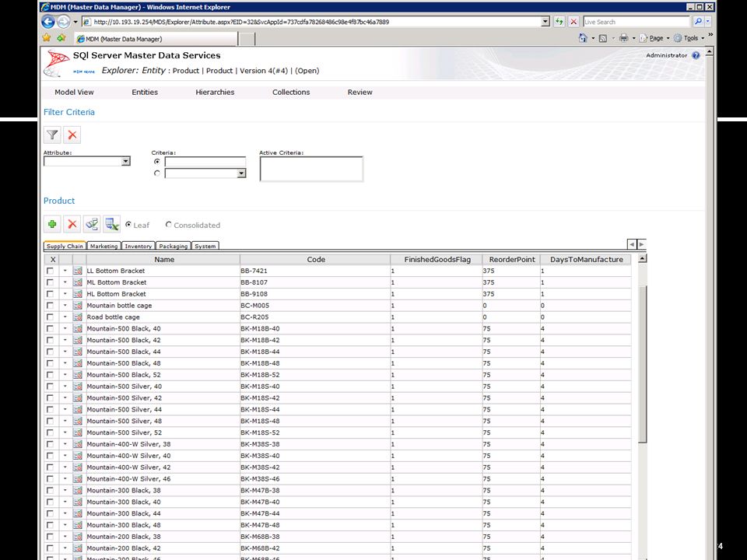Screen dimensions: 747x560
Task: Open the Hierarchies menu
Action: tap(215, 92)
